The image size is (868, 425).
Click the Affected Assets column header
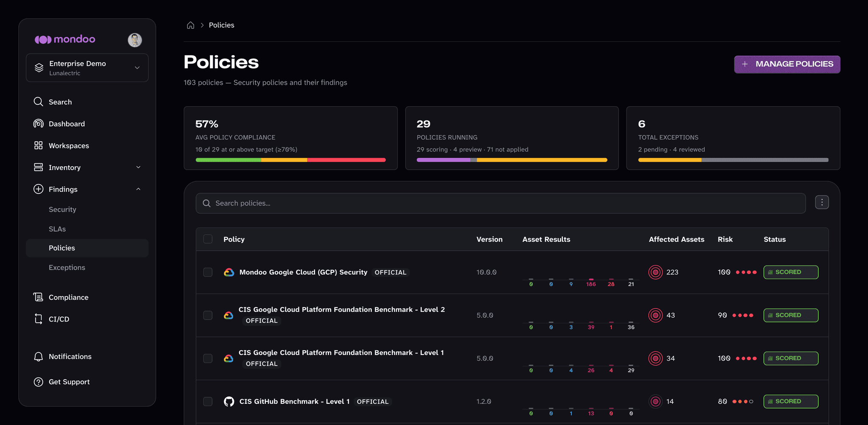tap(676, 239)
